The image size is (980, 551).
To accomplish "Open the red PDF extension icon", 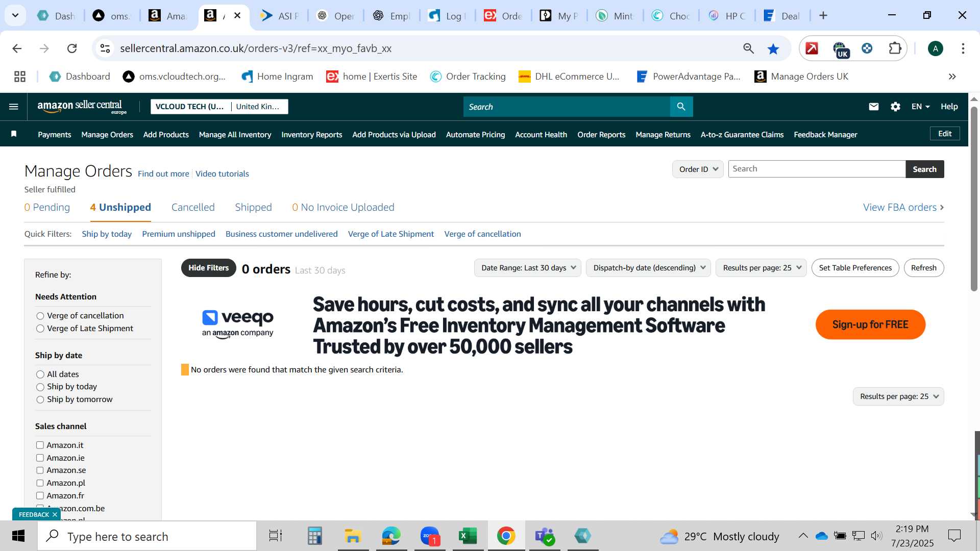I will (812, 48).
